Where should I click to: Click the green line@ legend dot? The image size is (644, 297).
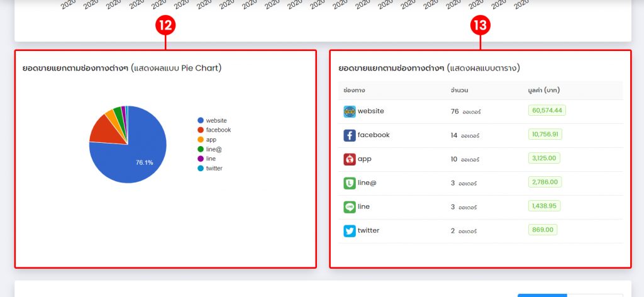pyautogui.click(x=201, y=149)
